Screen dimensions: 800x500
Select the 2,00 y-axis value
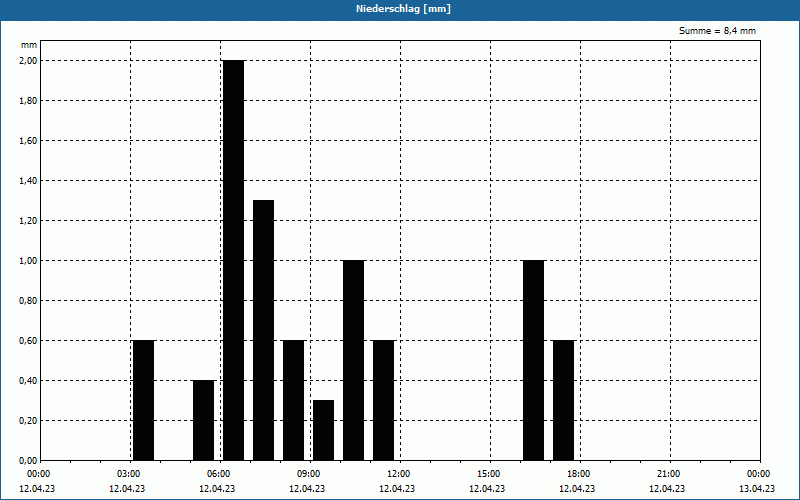point(28,61)
